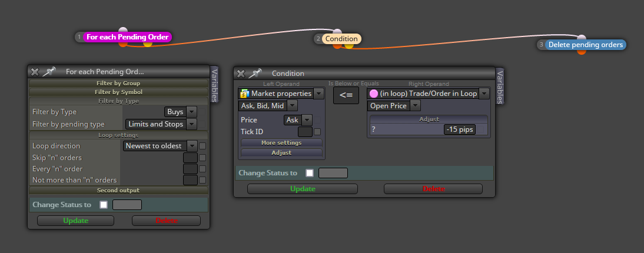644x253 pixels.
Task: Select the Condition node on canvas
Action: (x=341, y=39)
